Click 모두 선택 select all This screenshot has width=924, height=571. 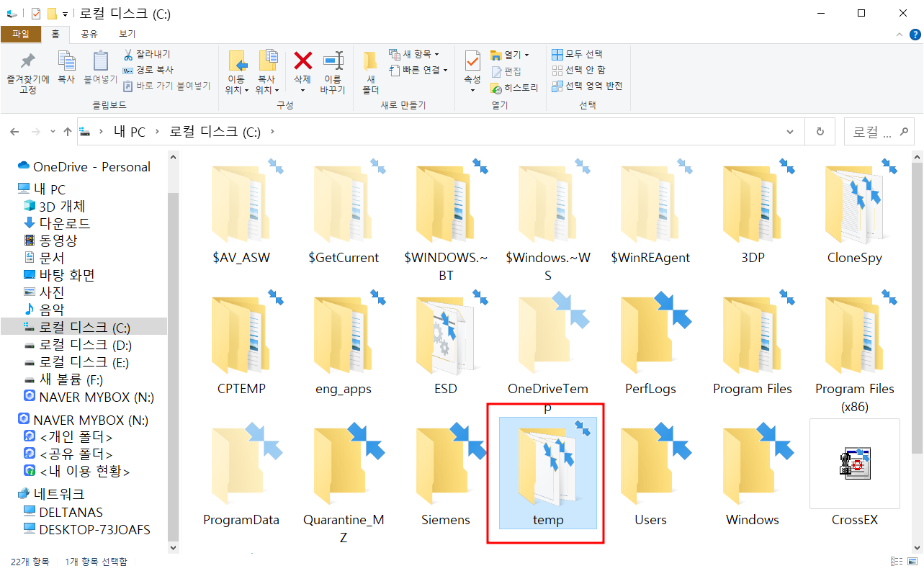point(577,54)
